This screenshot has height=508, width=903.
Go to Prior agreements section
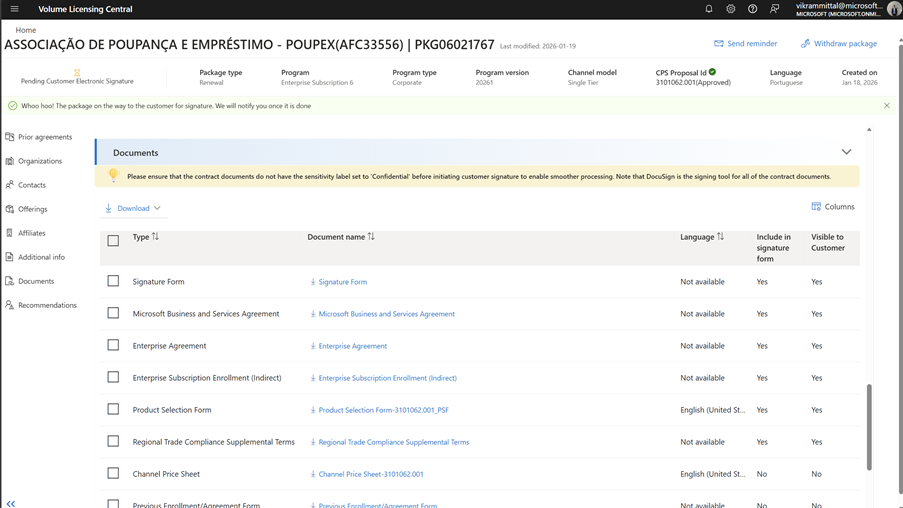[45, 137]
